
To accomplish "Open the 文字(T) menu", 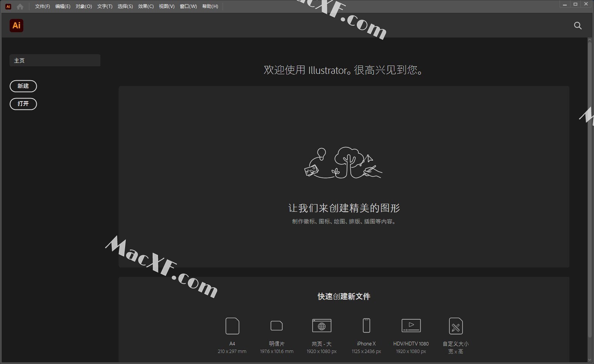I will 105,6.
